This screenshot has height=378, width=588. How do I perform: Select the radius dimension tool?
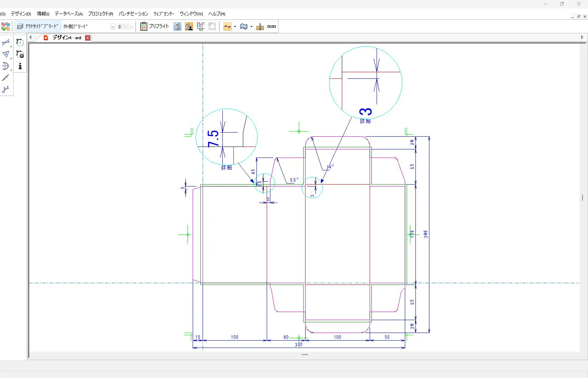(5, 66)
